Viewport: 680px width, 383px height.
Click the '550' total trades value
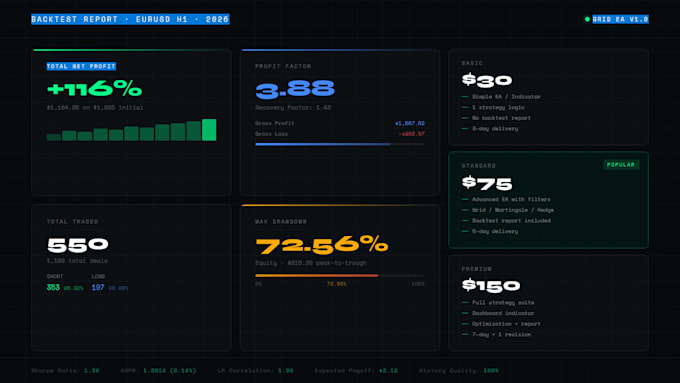tap(78, 245)
